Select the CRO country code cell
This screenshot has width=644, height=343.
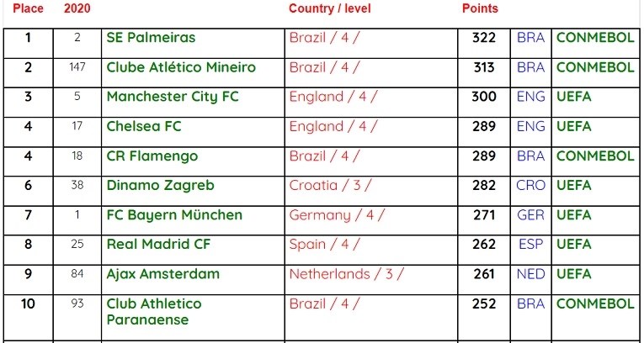click(530, 186)
